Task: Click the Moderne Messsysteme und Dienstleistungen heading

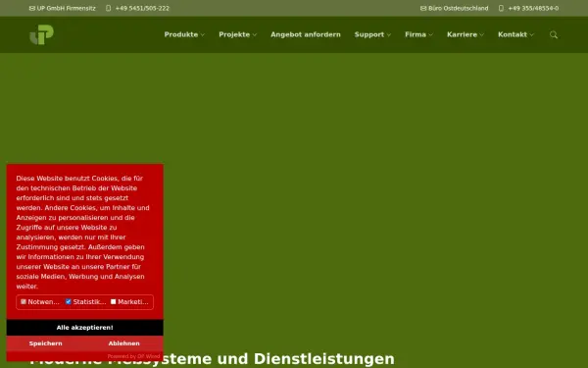Action: tap(212, 359)
